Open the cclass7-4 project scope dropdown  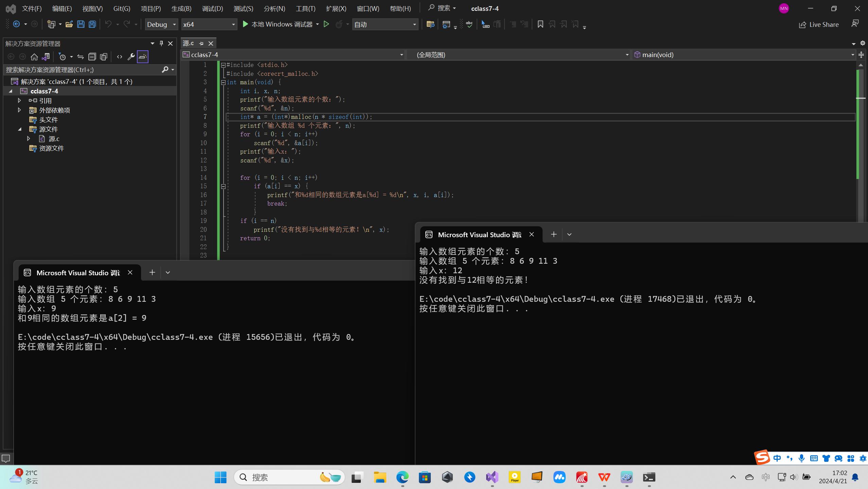pos(293,55)
